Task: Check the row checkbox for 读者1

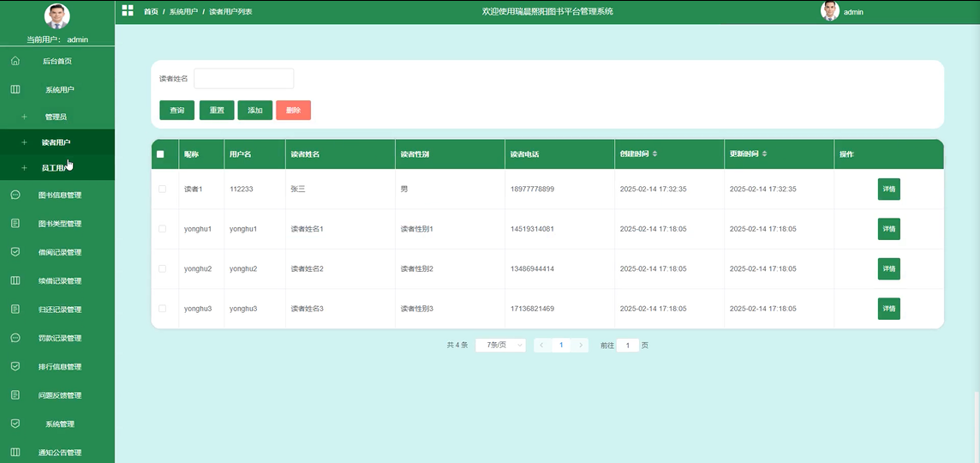Action: tap(163, 189)
